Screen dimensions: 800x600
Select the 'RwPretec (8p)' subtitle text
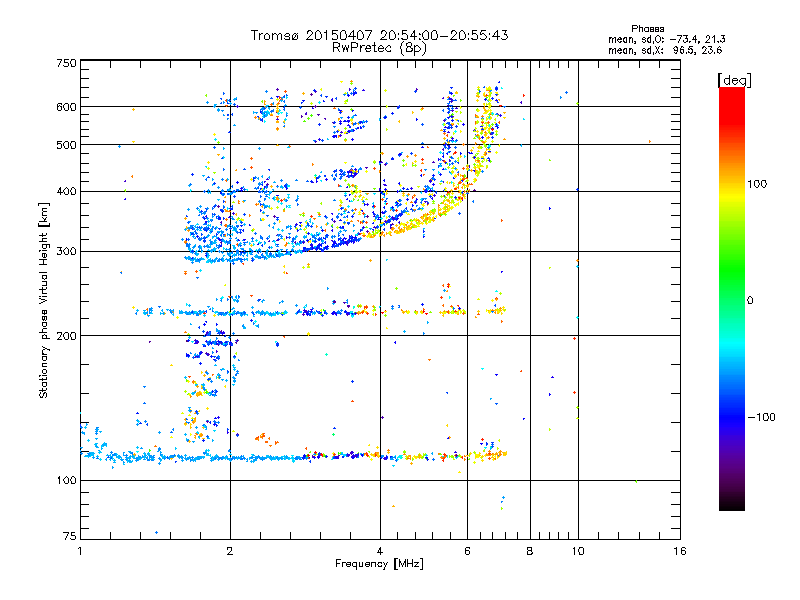[x=379, y=48]
